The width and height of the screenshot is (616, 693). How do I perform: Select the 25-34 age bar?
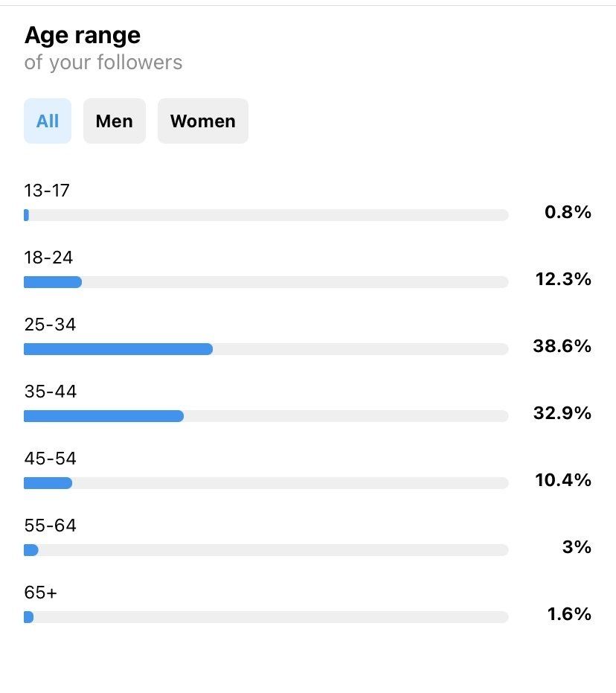coord(266,349)
